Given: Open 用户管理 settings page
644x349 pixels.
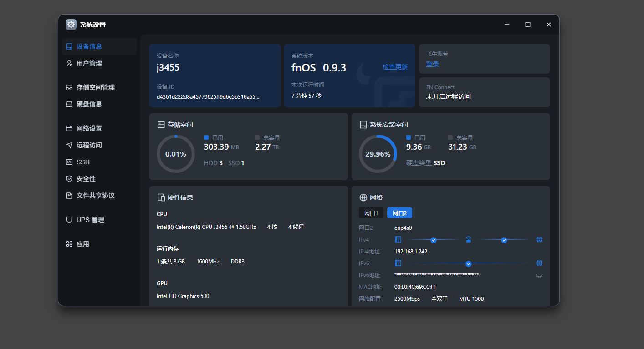Looking at the screenshot, I should click(x=99, y=63).
